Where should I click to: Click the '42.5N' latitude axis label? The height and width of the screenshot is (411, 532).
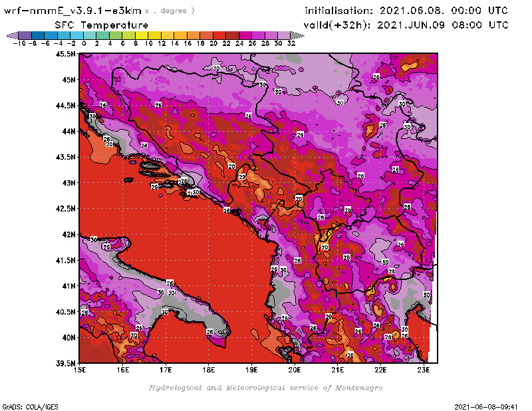point(65,209)
